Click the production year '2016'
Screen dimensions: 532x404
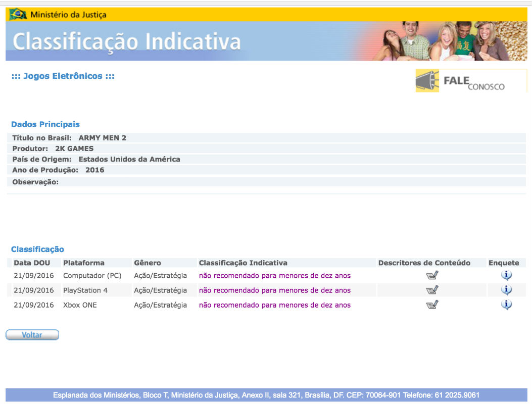94,170
